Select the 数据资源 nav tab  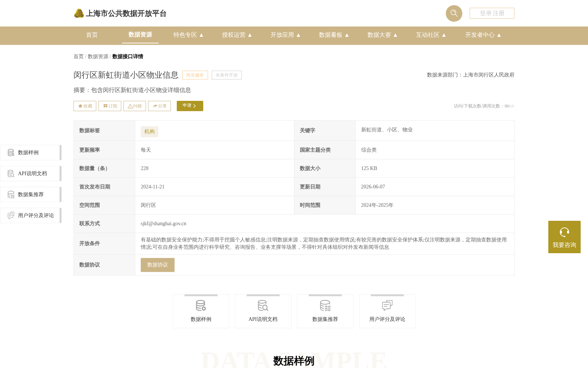click(140, 35)
